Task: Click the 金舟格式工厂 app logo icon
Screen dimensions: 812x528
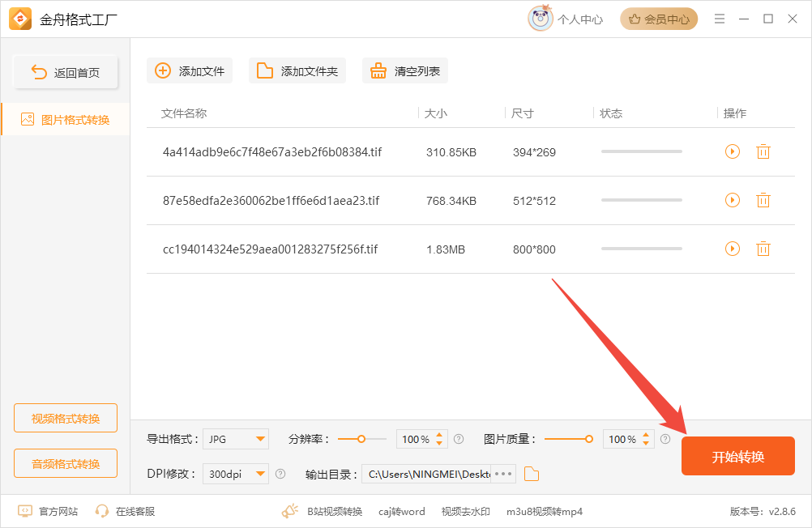Action: coord(20,19)
